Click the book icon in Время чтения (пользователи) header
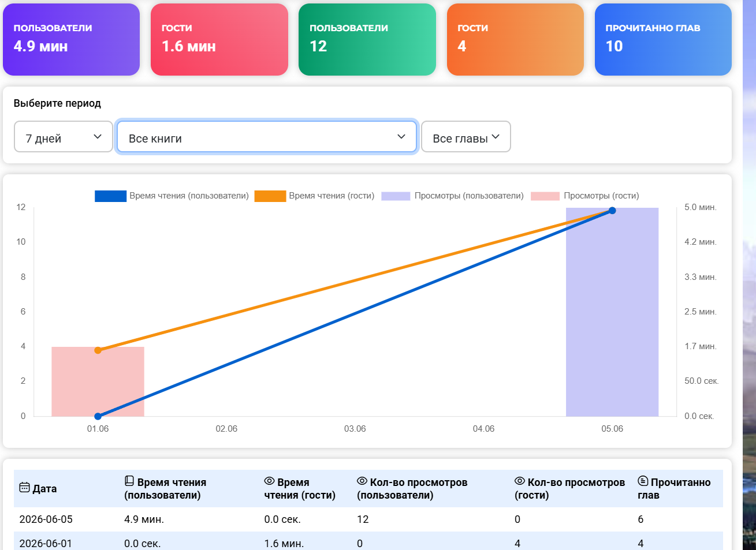Screen dimensions: 756x550 click(x=129, y=481)
